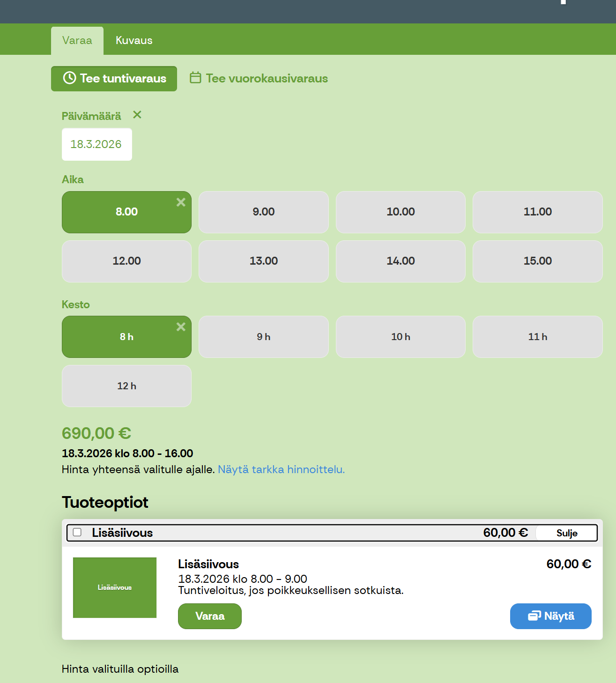Choose the 9.00 start time
Image resolution: width=616 pixels, height=683 pixels.
tap(264, 212)
